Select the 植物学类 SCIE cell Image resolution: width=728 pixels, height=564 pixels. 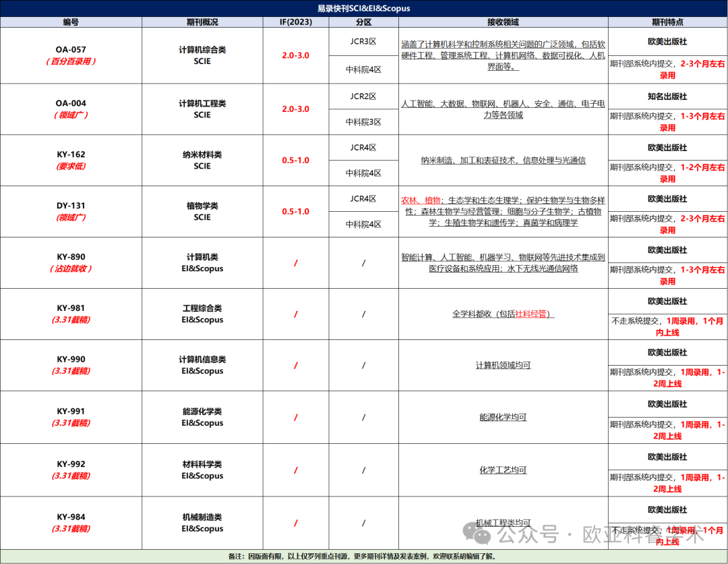[x=202, y=211]
